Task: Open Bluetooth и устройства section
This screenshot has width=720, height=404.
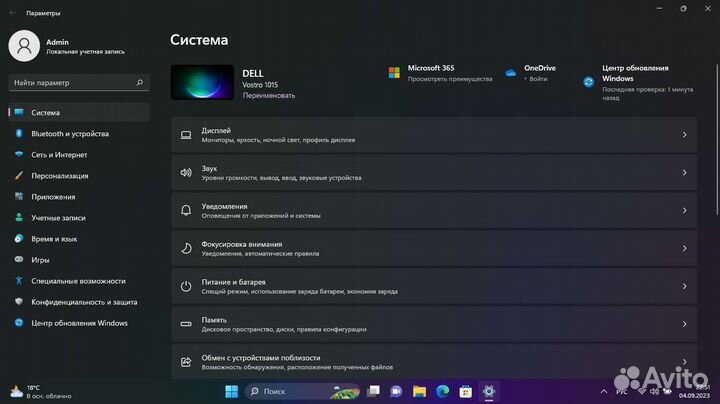Action: pos(79,134)
